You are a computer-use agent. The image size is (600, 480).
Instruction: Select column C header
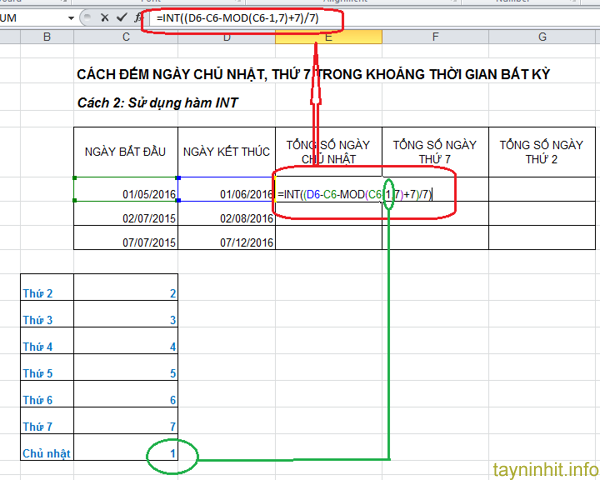tap(125, 37)
